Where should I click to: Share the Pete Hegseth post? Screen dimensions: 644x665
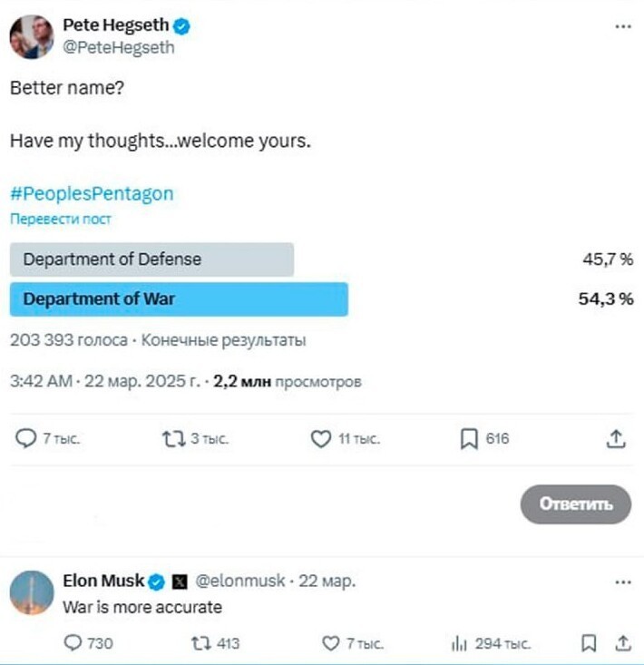[x=616, y=439]
